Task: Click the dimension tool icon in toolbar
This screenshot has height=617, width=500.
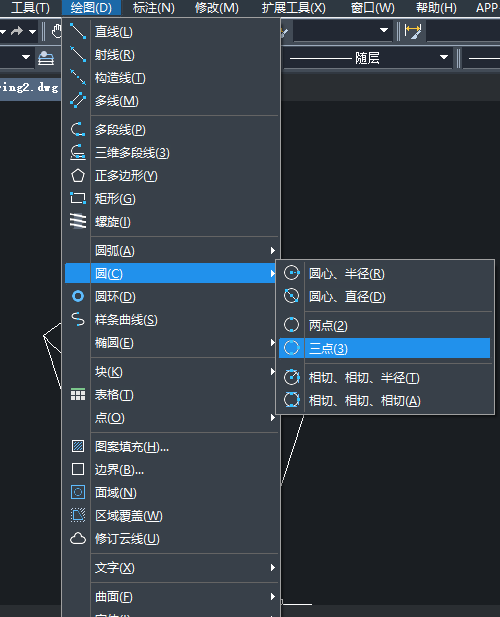Action: (x=413, y=31)
